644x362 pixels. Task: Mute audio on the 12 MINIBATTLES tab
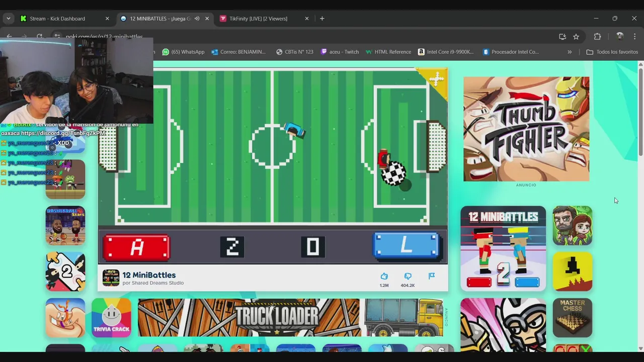197,19
